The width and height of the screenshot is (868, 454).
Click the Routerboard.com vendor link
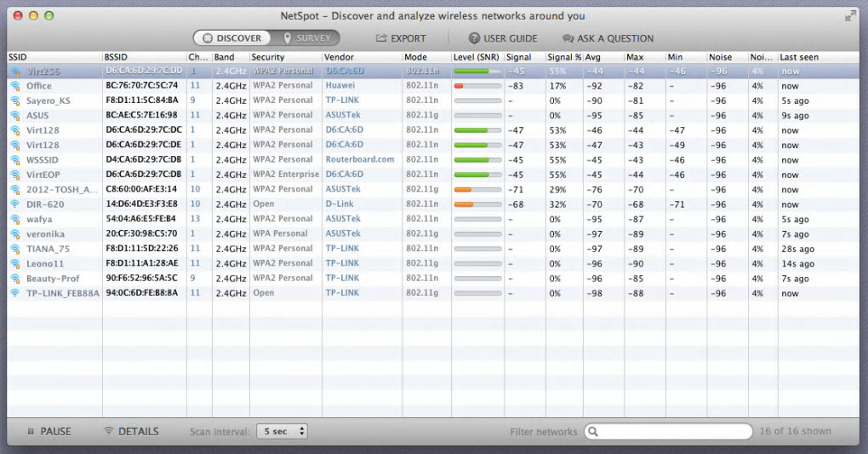click(360, 159)
